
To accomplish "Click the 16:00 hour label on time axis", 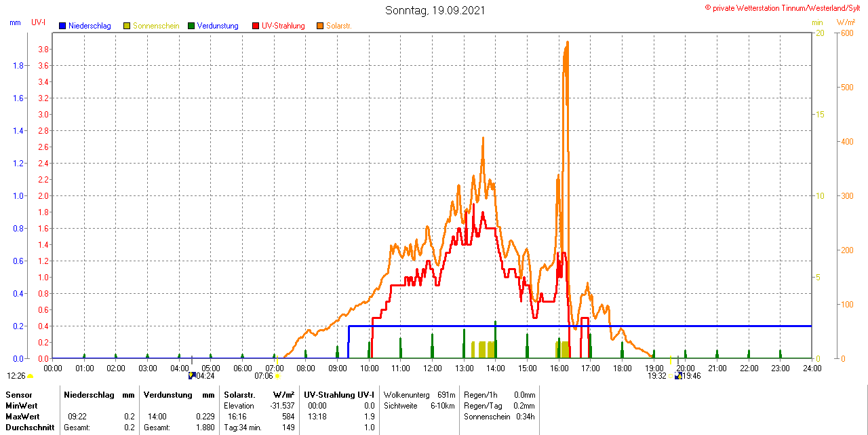I will 559,368.
